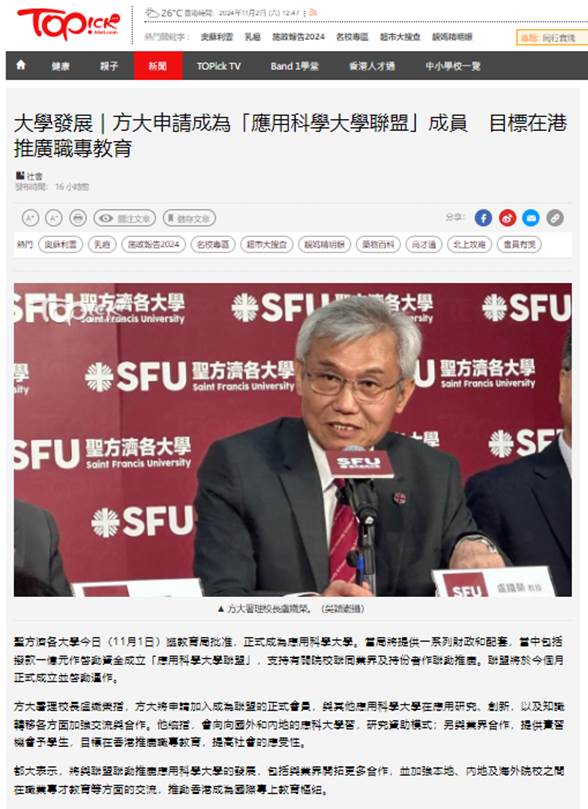Increase article font size with A+ icon
The image size is (588, 809).
click(30, 218)
